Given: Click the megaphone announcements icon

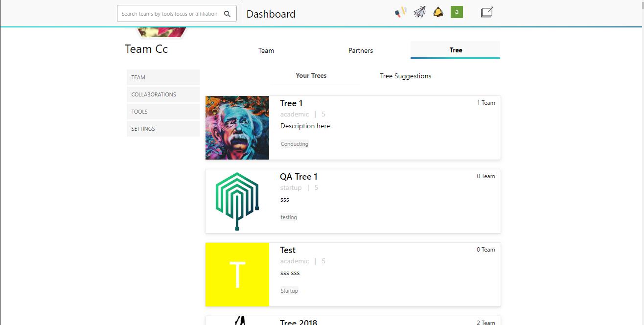Looking at the screenshot, I should pyautogui.click(x=400, y=12).
